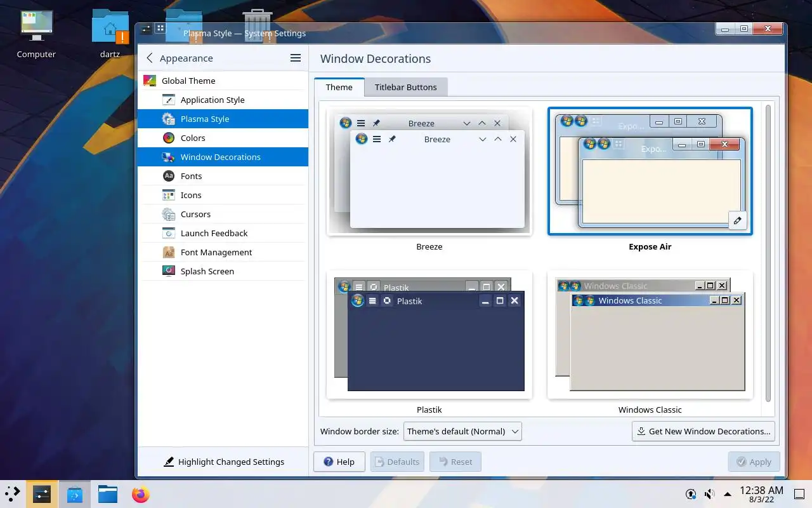Screen dimensions: 812x508
Task: Click System Settings taskbar icon
Action: 42,494
